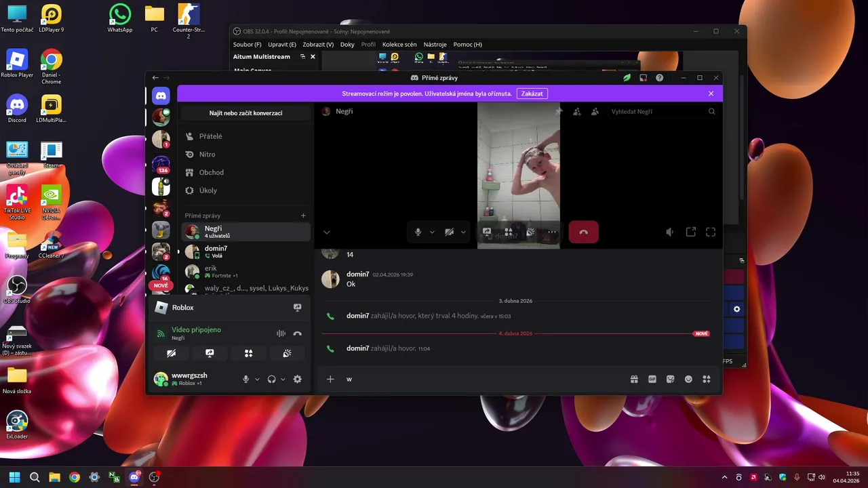Screen dimensions: 868x488
Task: Create new DM with plus beside Přímé zprávy
Action: click(x=303, y=216)
